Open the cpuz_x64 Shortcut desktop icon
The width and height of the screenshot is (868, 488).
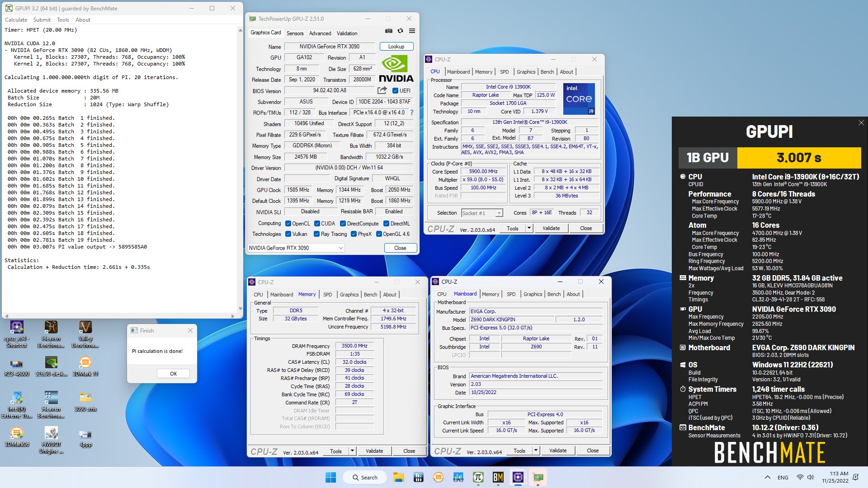17,334
